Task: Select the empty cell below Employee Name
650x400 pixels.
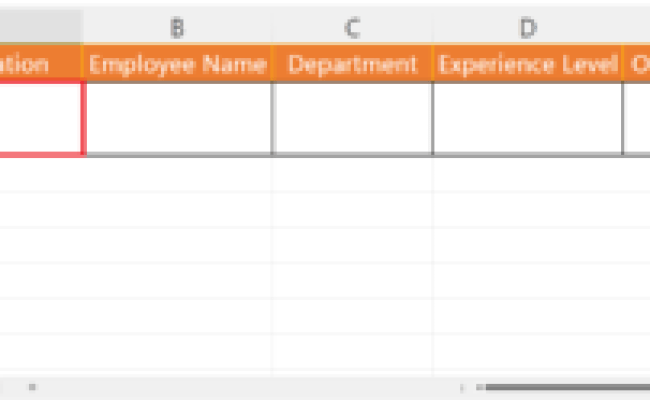Action: pos(179,118)
